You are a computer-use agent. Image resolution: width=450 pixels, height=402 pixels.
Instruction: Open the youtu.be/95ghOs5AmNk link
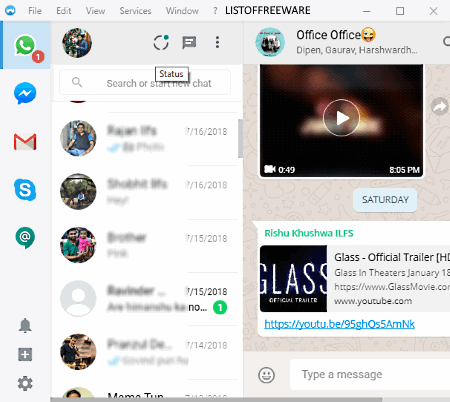point(339,324)
